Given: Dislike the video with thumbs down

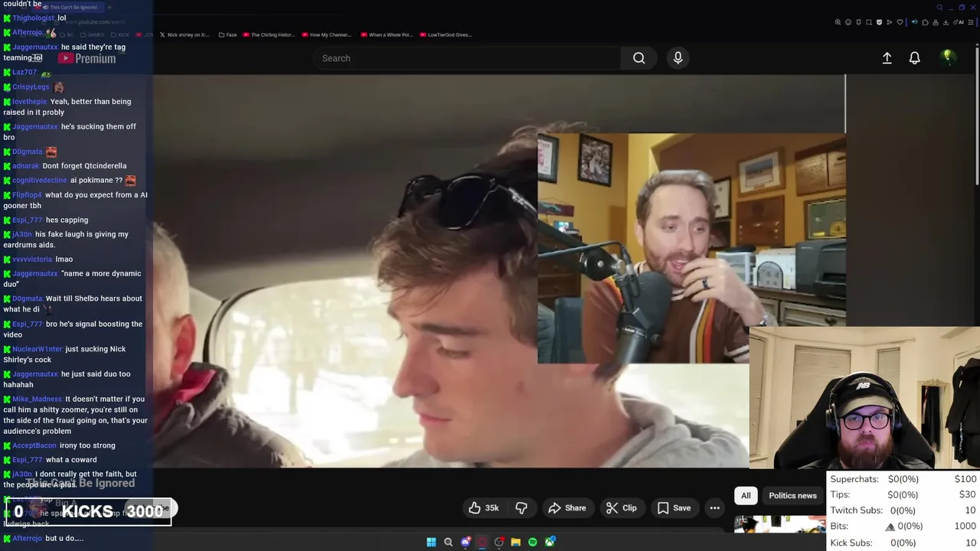Looking at the screenshot, I should (x=521, y=508).
